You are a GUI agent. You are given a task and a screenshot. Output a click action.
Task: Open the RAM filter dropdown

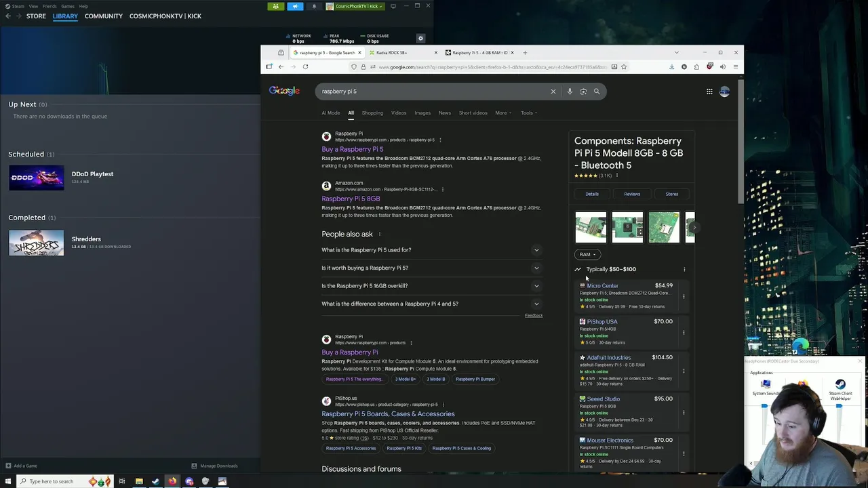pyautogui.click(x=588, y=255)
